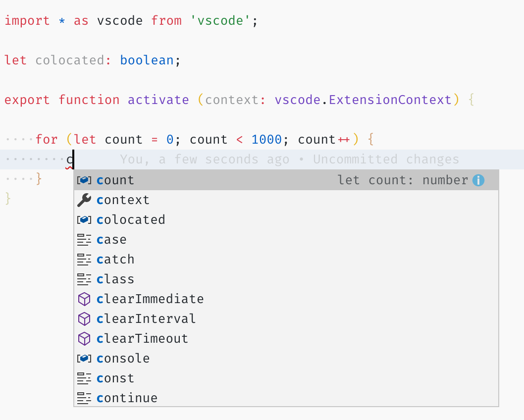Place cursor on the number 1000

(x=266, y=140)
